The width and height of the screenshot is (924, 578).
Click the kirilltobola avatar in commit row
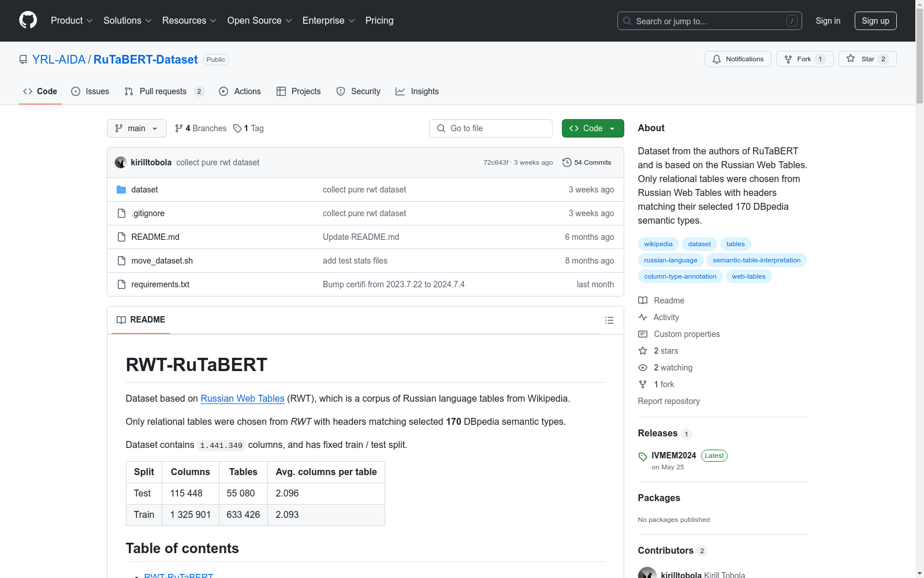[121, 162]
